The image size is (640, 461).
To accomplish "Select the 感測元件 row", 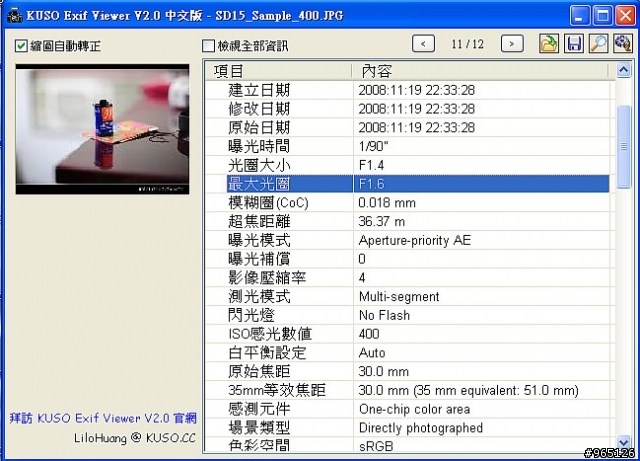I will (x=408, y=410).
